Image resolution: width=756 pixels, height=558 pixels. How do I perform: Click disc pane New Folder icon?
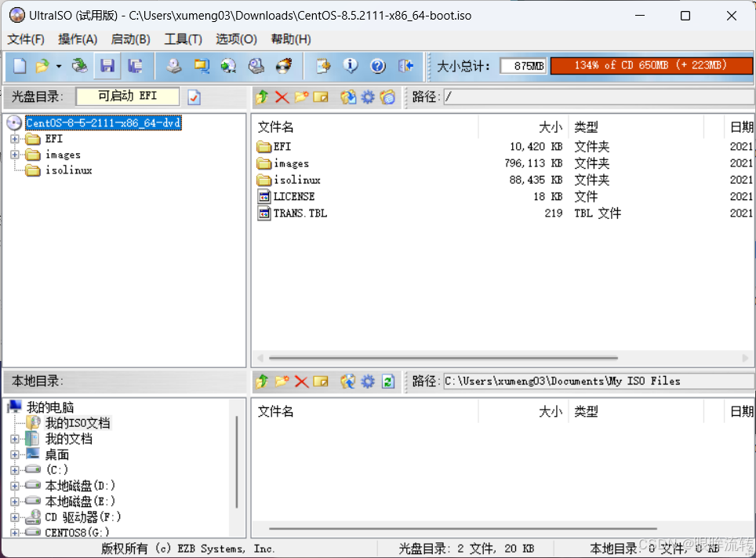click(301, 97)
